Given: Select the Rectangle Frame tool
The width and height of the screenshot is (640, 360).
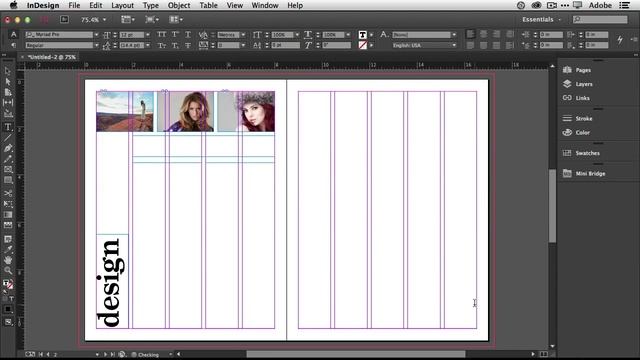Looking at the screenshot, I should (x=8, y=169).
